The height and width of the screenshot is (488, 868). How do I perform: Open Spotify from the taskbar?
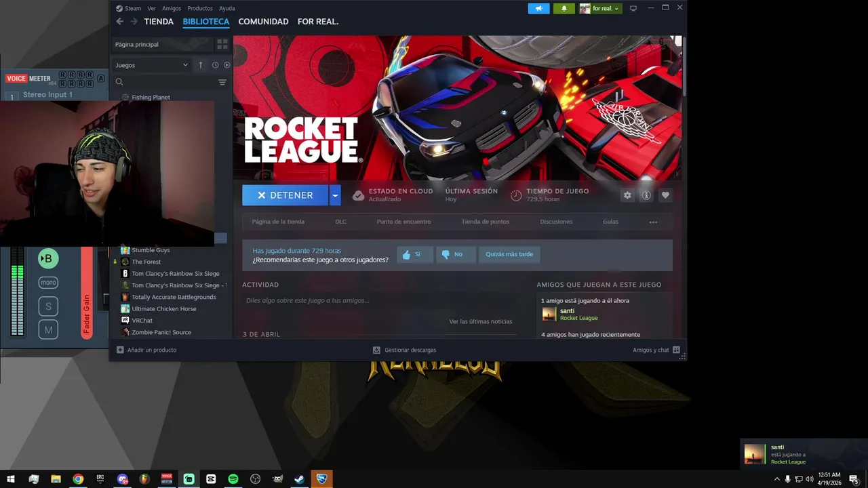click(233, 479)
